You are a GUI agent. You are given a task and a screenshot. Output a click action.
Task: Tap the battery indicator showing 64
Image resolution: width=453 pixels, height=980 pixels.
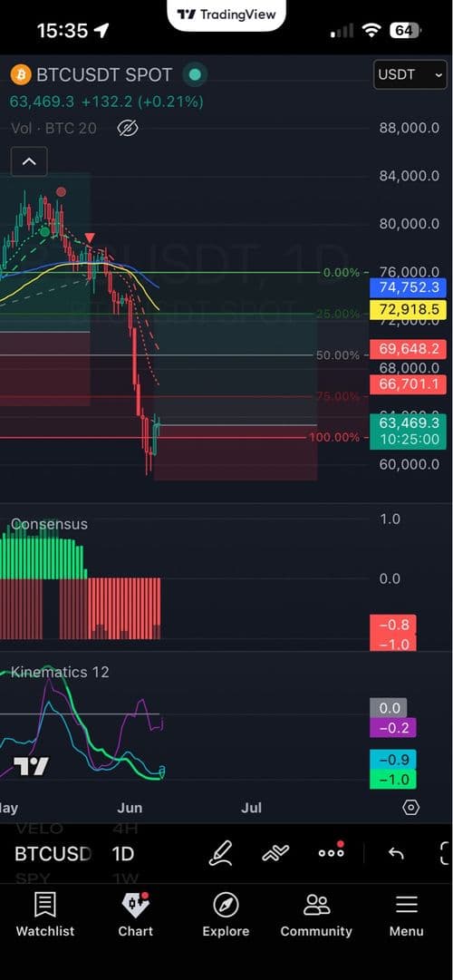pyautogui.click(x=404, y=31)
